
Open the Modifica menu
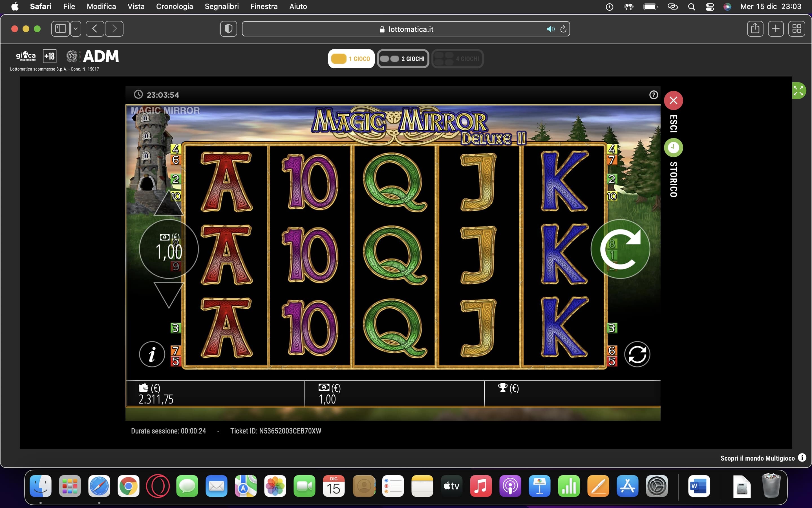[101, 6]
